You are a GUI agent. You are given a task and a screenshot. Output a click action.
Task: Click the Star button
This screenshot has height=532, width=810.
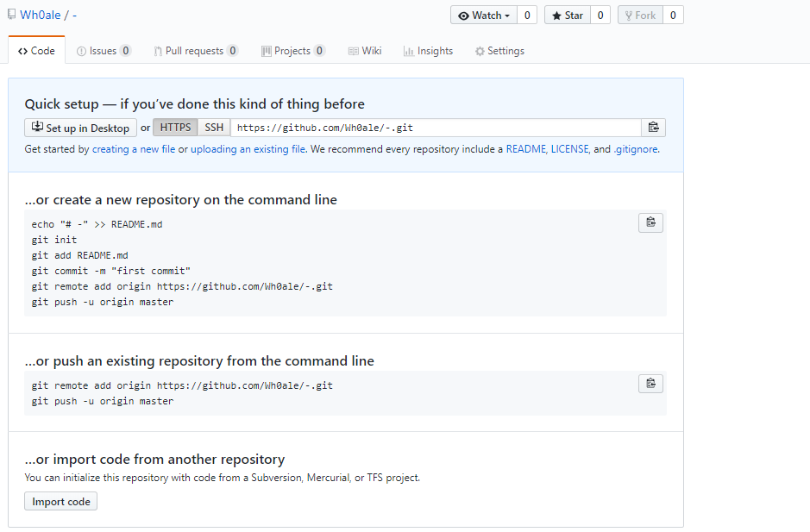(x=568, y=15)
